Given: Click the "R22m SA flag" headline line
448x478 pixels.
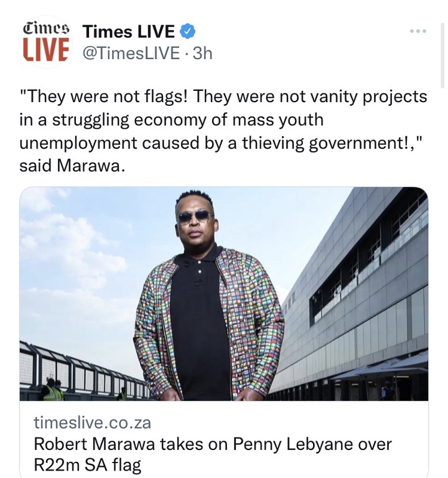Looking at the screenshot, I should tap(88, 465).
